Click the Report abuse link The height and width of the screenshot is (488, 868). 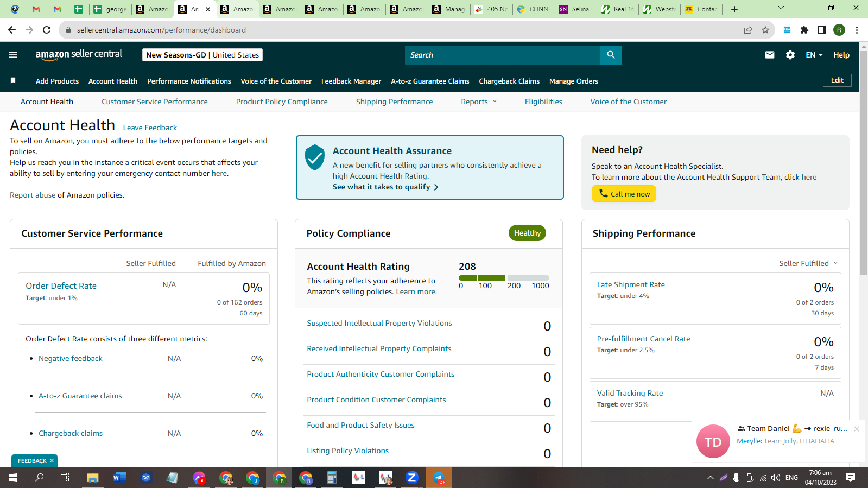click(x=33, y=195)
